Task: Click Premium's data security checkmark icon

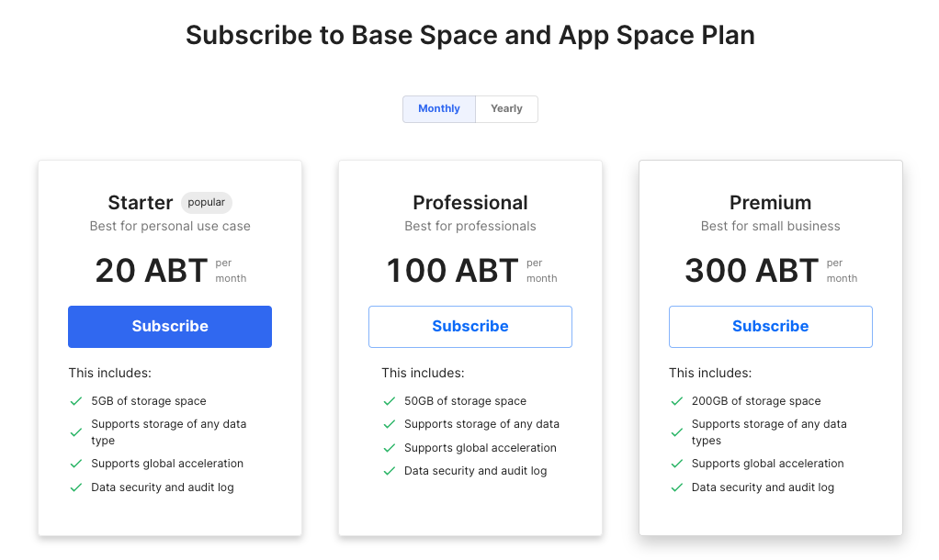Action: [677, 487]
